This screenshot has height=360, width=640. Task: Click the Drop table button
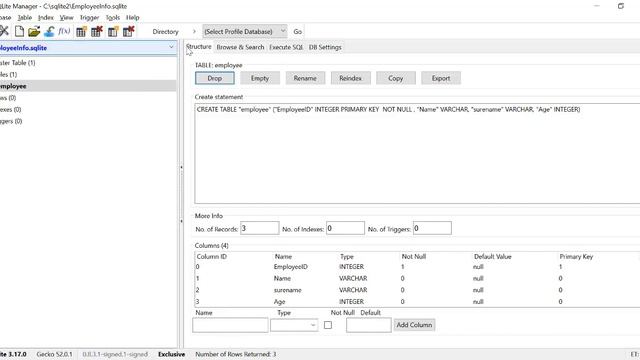tap(215, 78)
